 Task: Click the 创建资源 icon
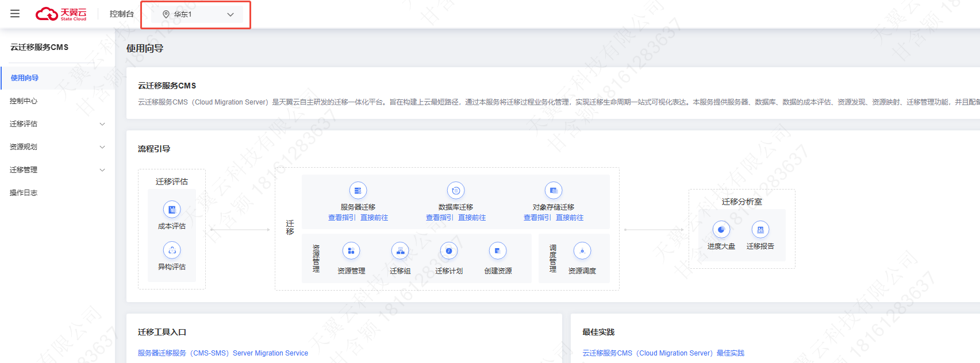click(x=498, y=251)
